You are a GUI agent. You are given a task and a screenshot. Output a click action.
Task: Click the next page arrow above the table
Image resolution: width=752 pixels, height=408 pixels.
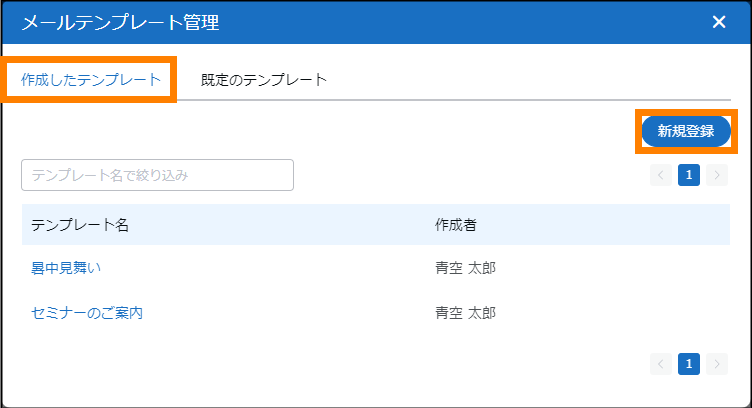pos(716,175)
